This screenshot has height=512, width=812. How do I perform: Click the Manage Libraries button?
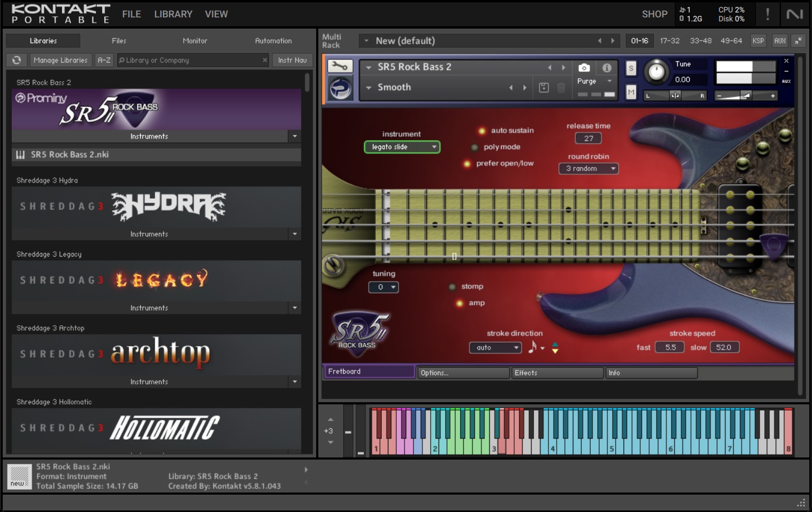point(61,60)
